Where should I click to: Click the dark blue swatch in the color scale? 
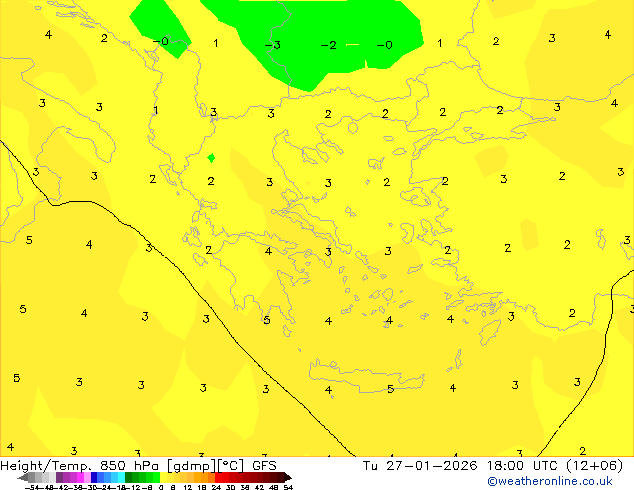tap(94, 477)
